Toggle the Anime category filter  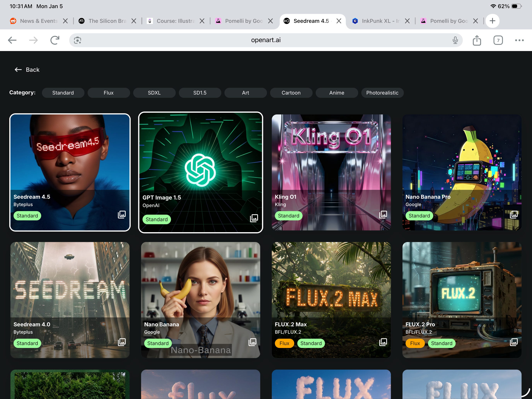coord(337,93)
